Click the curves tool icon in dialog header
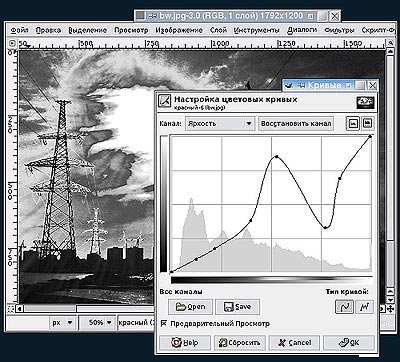The width and height of the screenshot is (400, 362). (x=164, y=100)
